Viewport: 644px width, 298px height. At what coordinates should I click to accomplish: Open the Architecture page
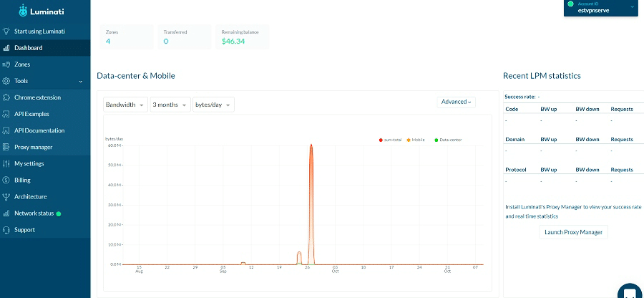[45, 196]
